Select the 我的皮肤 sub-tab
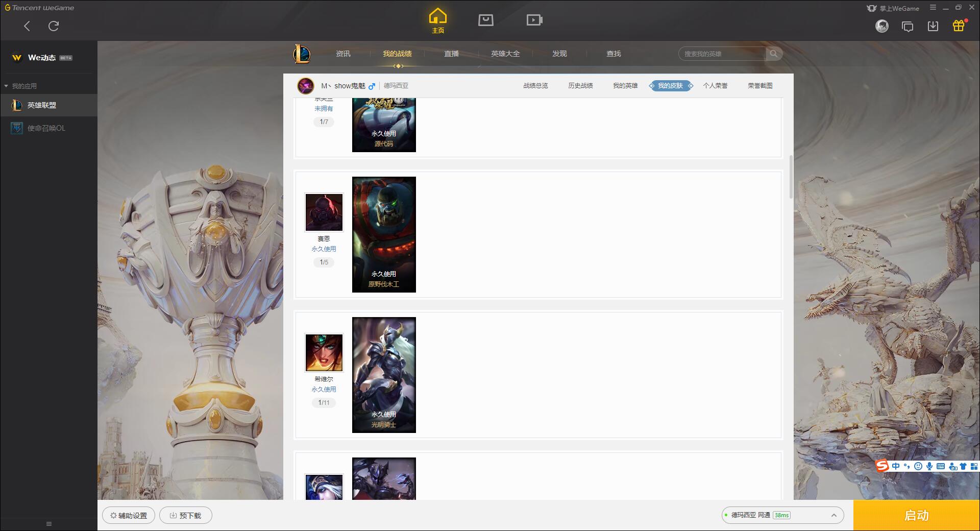The height and width of the screenshot is (531, 980). pyautogui.click(x=670, y=86)
